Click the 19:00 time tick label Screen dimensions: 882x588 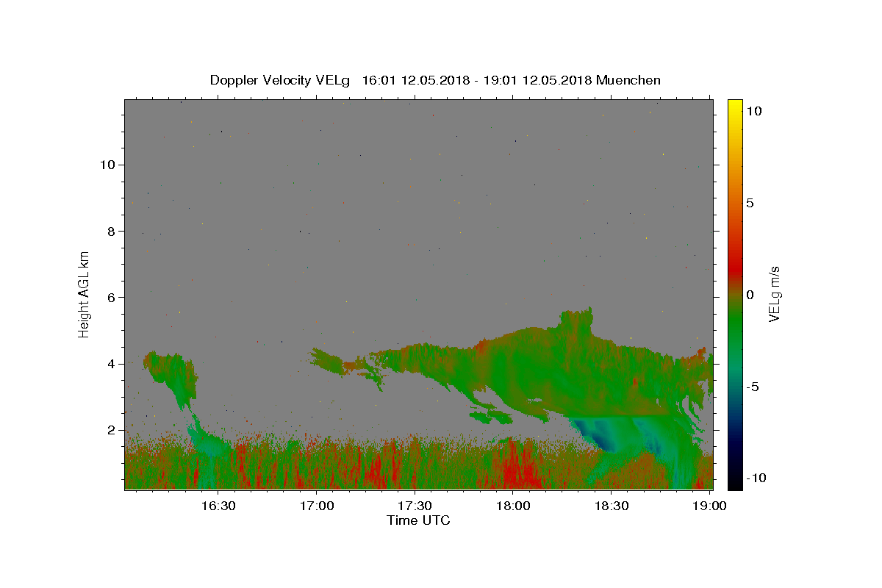[x=709, y=506]
